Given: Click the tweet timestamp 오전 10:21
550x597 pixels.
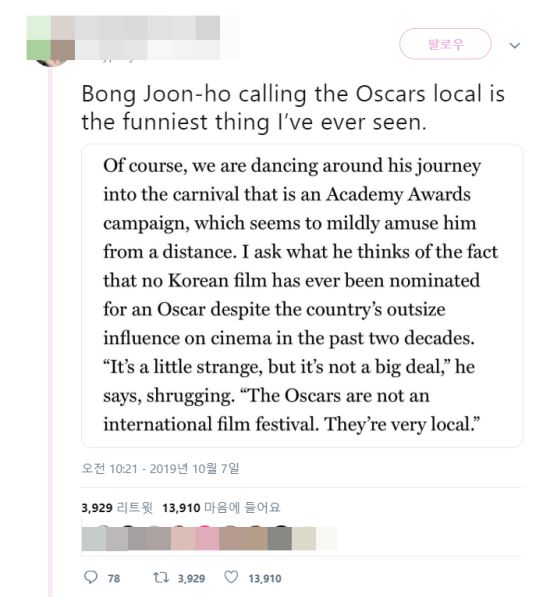Looking at the screenshot, I should (109, 468).
